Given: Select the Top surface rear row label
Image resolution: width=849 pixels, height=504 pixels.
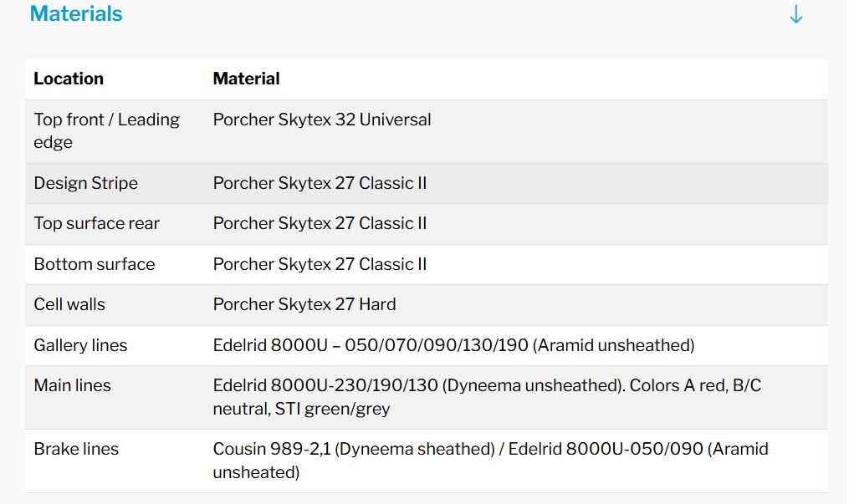Looking at the screenshot, I should click(x=96, y=223).
